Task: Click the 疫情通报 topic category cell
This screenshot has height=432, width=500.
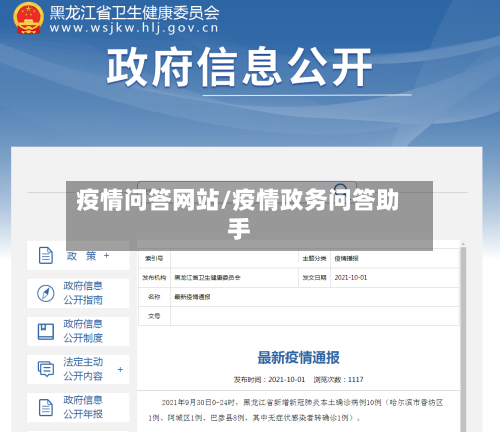Action: (395, 258)
